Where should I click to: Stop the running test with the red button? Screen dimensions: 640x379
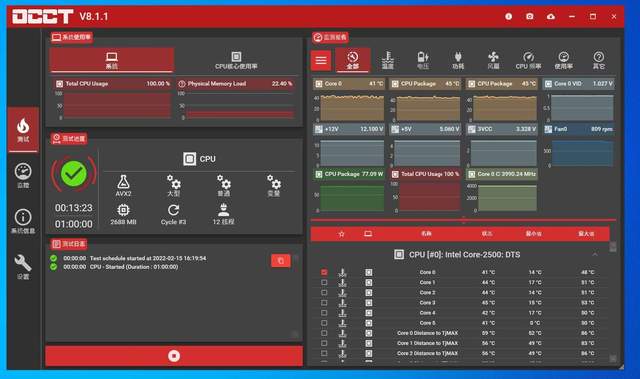click(x=174, y=356)
